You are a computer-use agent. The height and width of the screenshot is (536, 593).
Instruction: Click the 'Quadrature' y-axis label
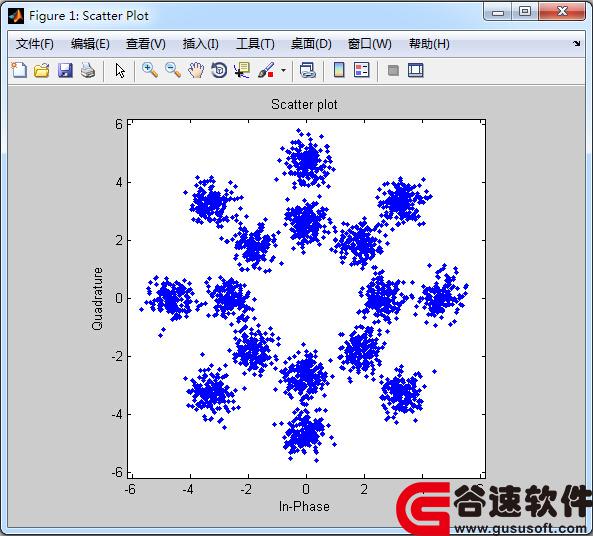(97, 298)
